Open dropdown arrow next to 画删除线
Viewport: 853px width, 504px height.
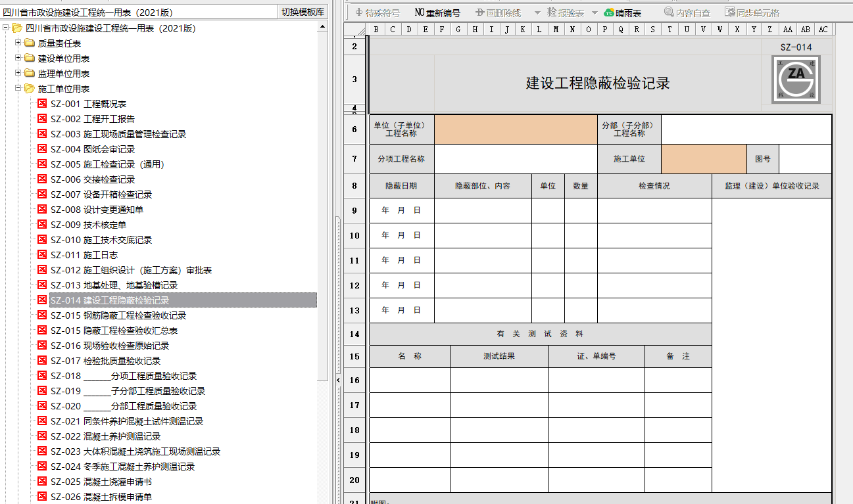click(x=537, y=12)
